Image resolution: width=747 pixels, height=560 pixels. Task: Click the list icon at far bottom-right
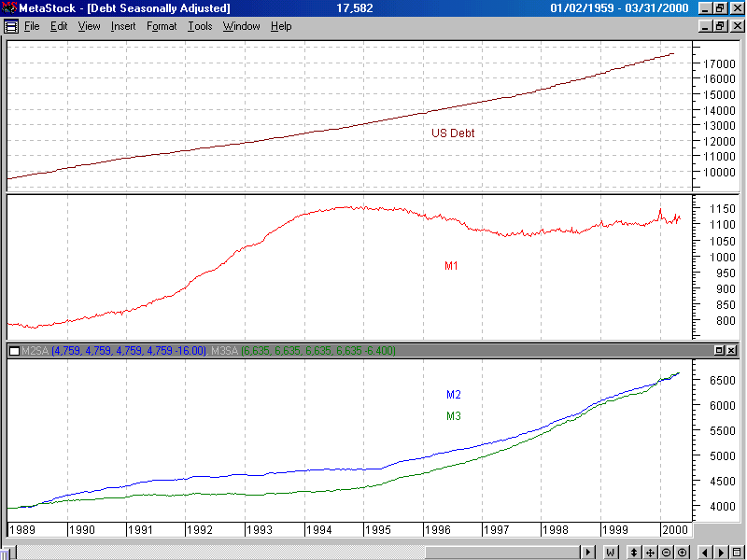point(738,553)
